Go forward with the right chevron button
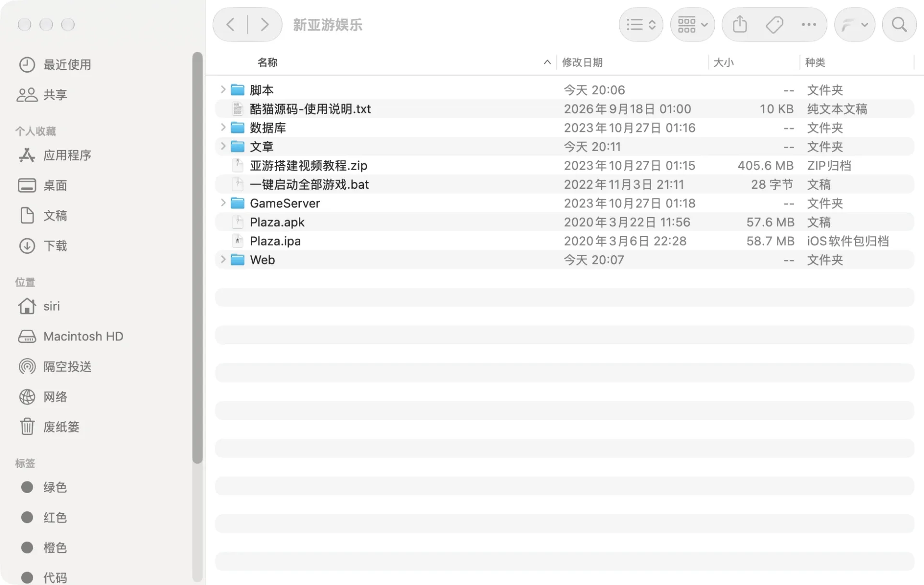The height and width of the screenshot is (585, 924). 264,25
